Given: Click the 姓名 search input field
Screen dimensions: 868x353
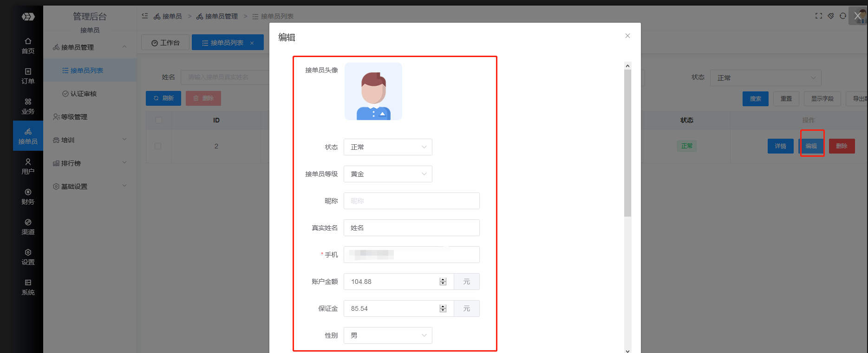Looking at the screenshot, I should (x=225, y=77).
